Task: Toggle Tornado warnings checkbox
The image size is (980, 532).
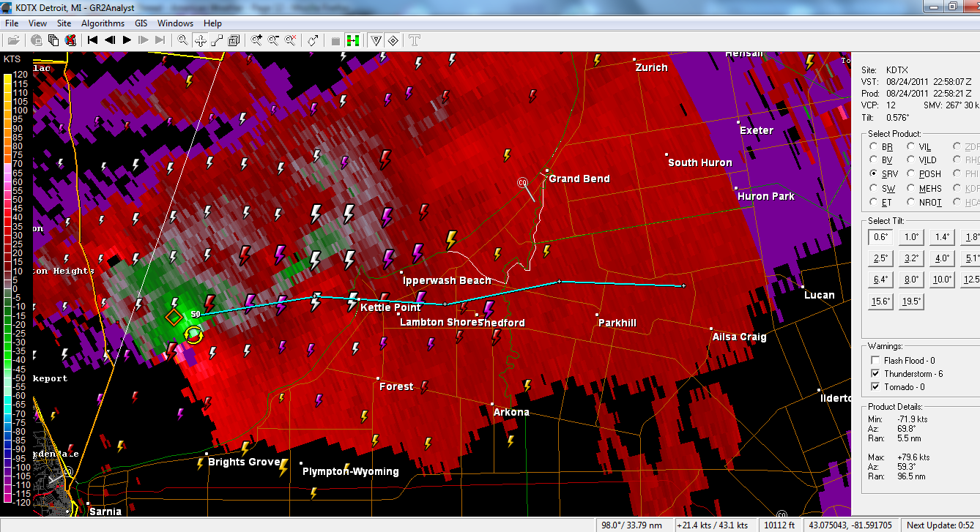Action: pyautogui.click(x=876, y=387)
